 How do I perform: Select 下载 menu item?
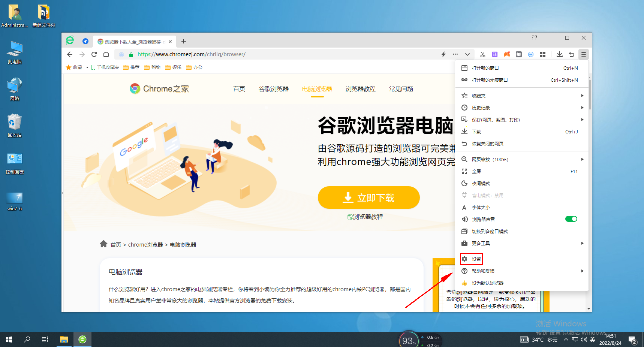click(x=522, y=132)
